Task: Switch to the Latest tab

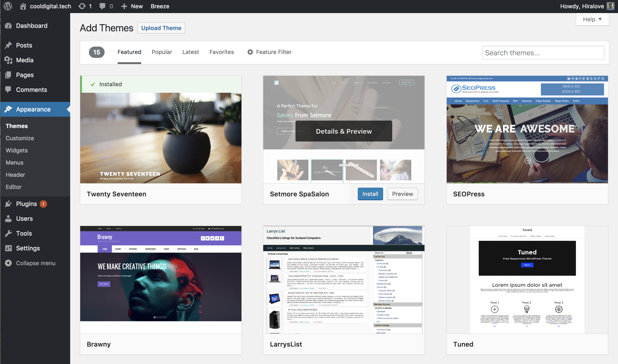Action: pos(190,52)
